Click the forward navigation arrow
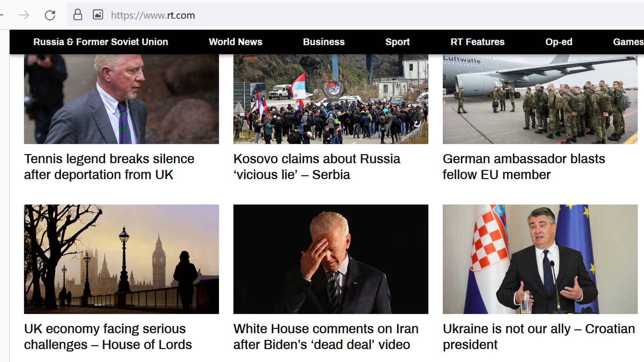The width and height of the screenshot is (644, 362). 24,15
